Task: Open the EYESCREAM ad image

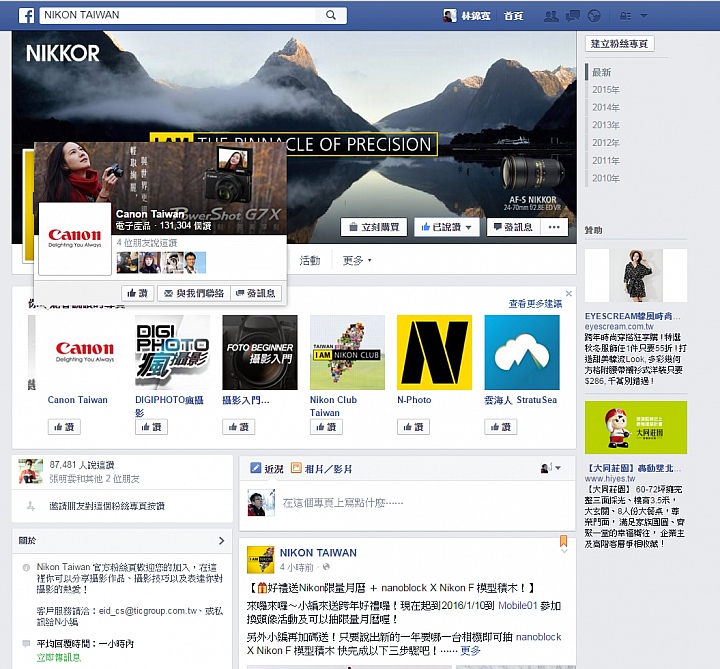Action: (x=636, y=275)
